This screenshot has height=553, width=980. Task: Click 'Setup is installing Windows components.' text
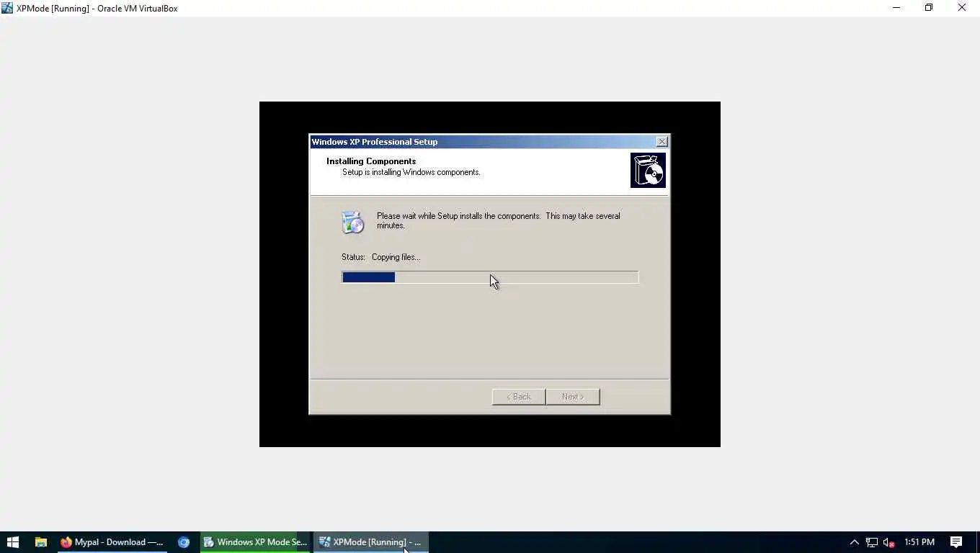click(411, 172)
